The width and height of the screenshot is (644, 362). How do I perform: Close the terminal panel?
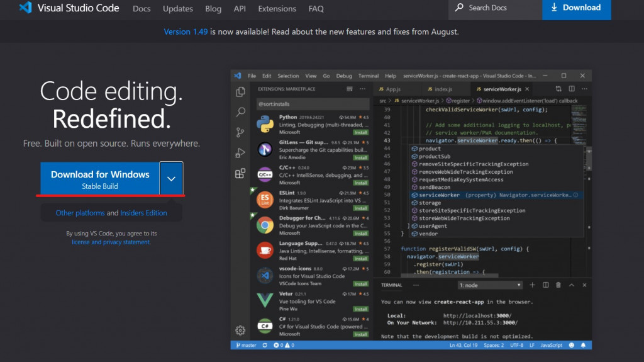pyautogui.click(x=584, y=285)
